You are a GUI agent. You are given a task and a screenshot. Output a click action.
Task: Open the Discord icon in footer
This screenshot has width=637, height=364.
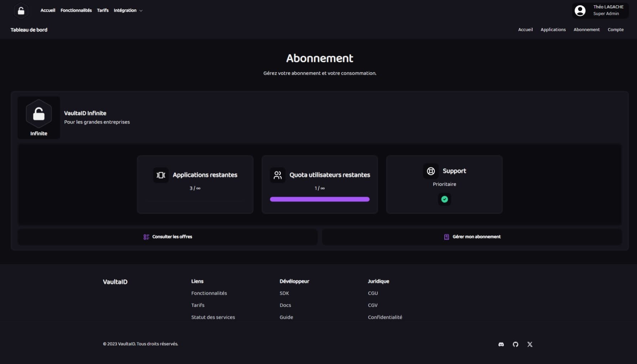click(501, 344)
